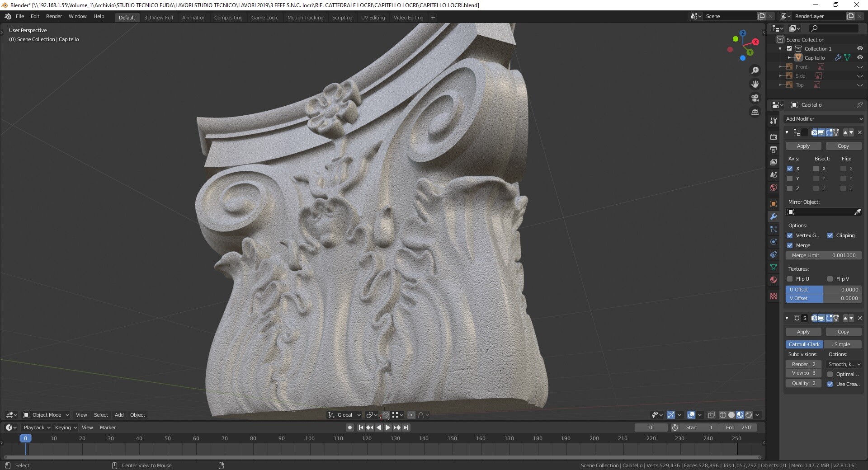Open the Particles properties tab
The image size is (868, 470).
[774, 229]
